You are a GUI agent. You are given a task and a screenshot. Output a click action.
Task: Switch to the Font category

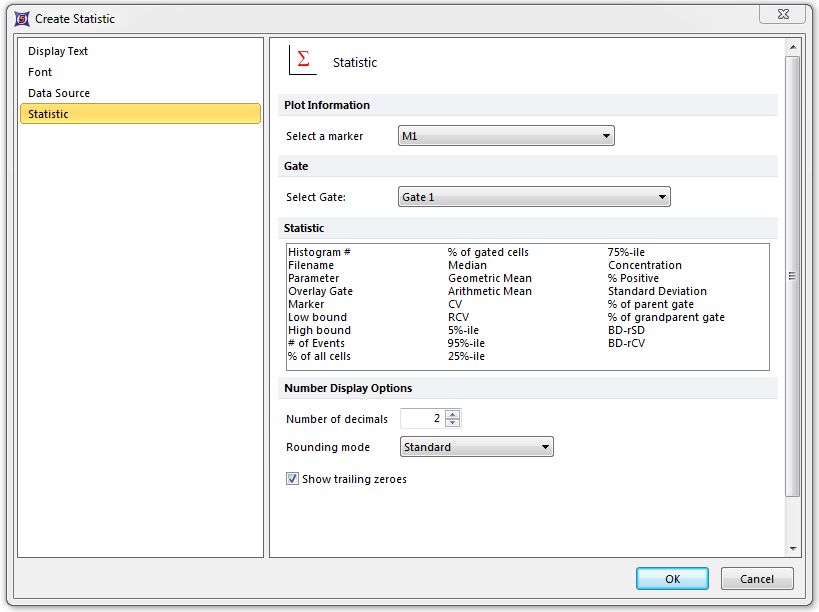[x=40, y=72]
